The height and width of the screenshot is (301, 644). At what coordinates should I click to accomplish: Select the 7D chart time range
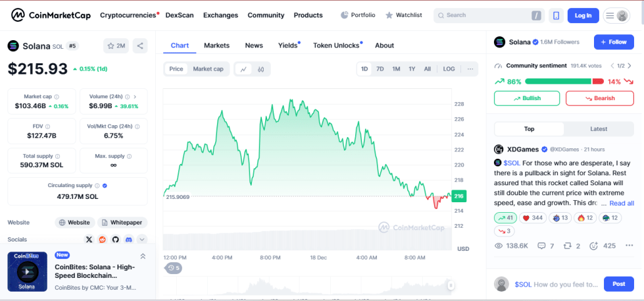pyautogui.click(x=380, y=69)
